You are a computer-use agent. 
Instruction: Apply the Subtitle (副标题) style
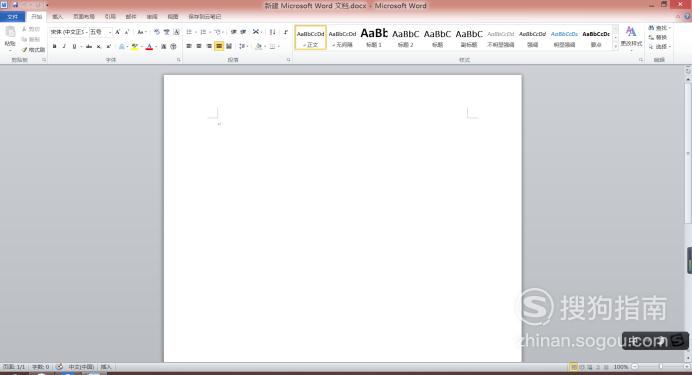[469, 38]
